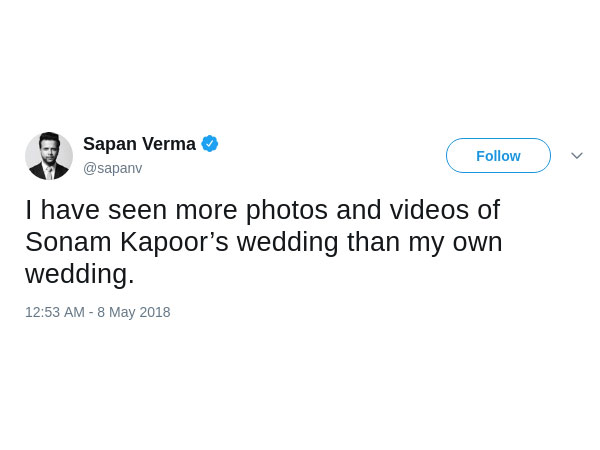The height and width of the screenshot is (450, 600).
Task: Open the Sapan Verma display name
Action: (x=139, y=144)
